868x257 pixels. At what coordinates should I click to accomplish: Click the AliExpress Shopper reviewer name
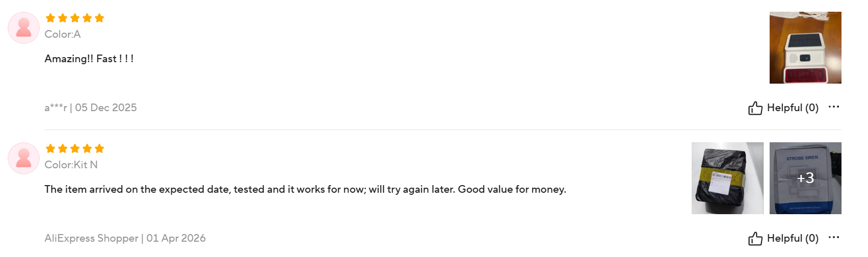pyautogui.click(x=91, y=239)
